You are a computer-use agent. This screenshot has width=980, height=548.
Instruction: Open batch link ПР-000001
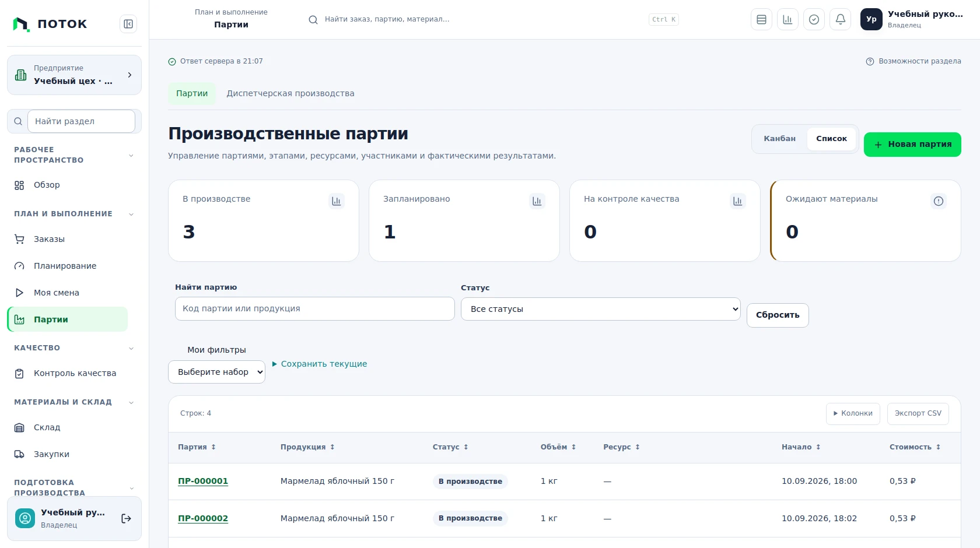click(203, 482)
